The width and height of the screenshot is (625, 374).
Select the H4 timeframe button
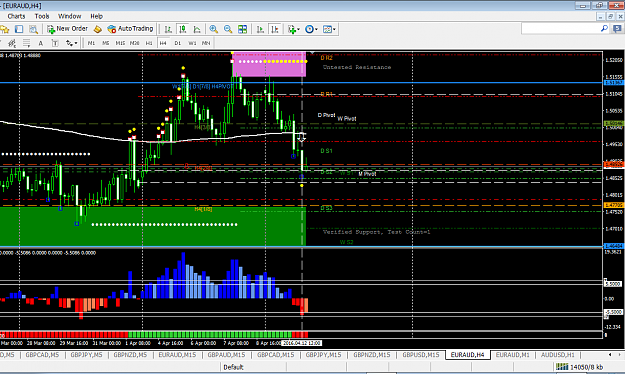163,43
